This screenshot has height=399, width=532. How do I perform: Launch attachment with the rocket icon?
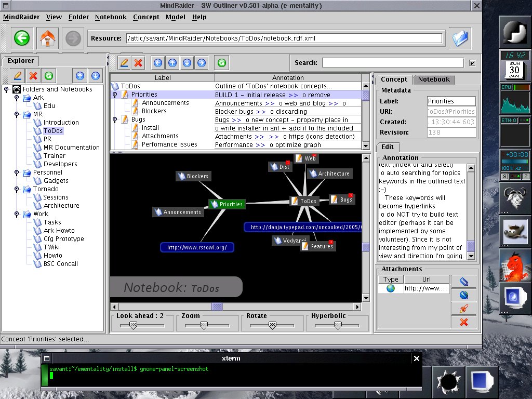click(464, 309)
